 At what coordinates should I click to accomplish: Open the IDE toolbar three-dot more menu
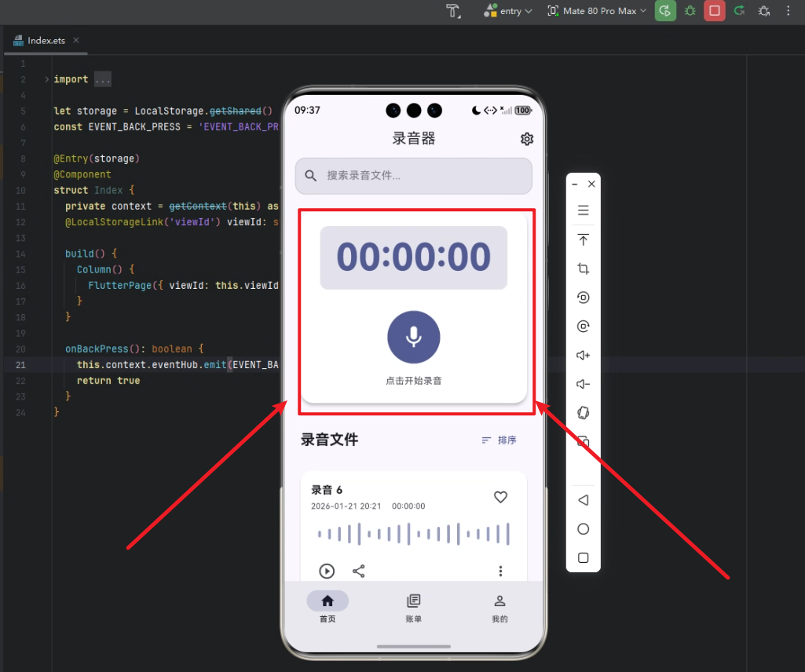point(788,11)
